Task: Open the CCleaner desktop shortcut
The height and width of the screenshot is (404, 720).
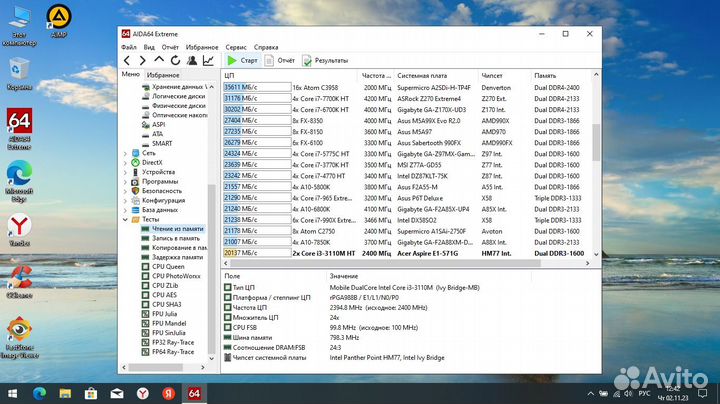Action: click(19, 281)
